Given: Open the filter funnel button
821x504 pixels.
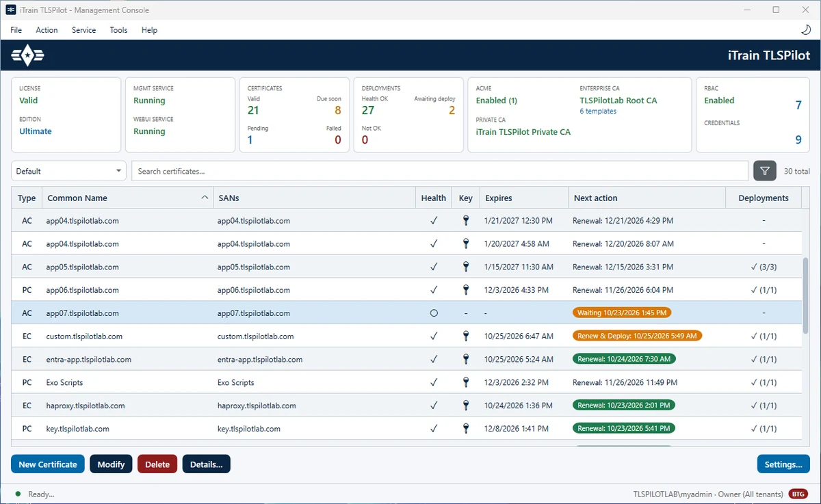Looking at the screenshot, I should coord(765,171).
